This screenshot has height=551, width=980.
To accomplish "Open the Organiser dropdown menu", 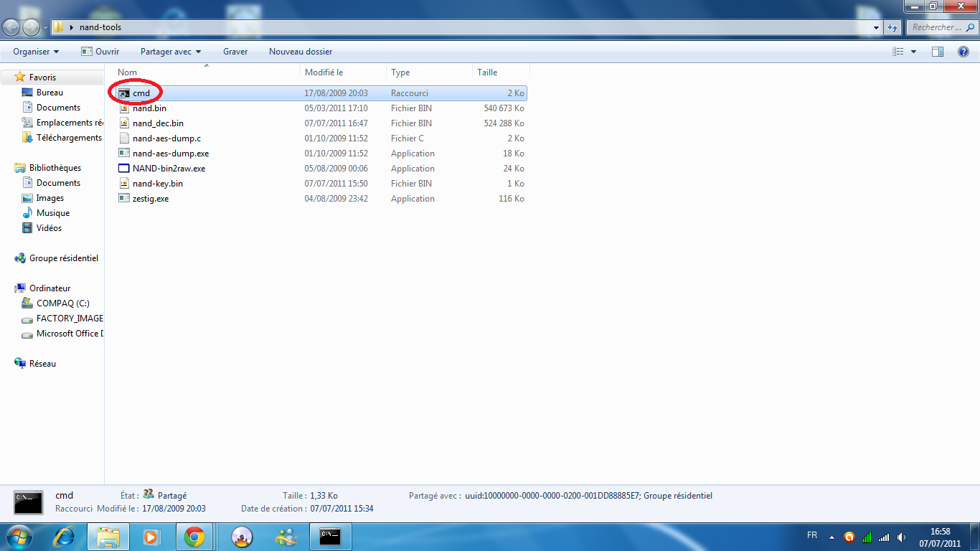I will pos(36,52).
